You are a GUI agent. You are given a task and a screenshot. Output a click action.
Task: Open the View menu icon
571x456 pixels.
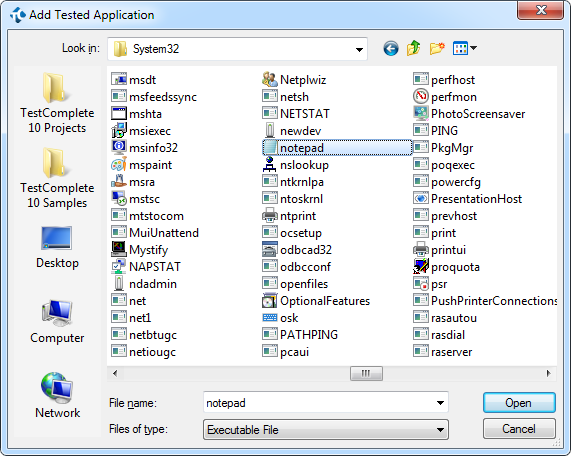(x=460, y=48)
